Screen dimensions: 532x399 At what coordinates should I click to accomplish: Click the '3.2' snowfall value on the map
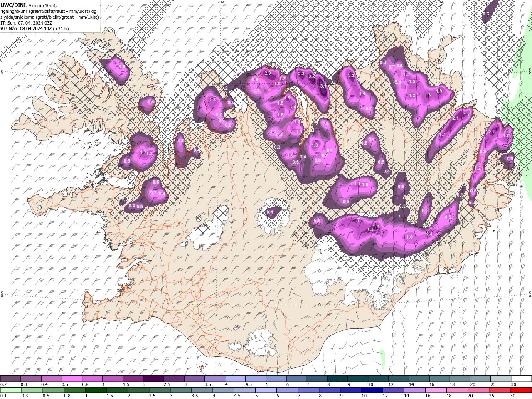312,76
